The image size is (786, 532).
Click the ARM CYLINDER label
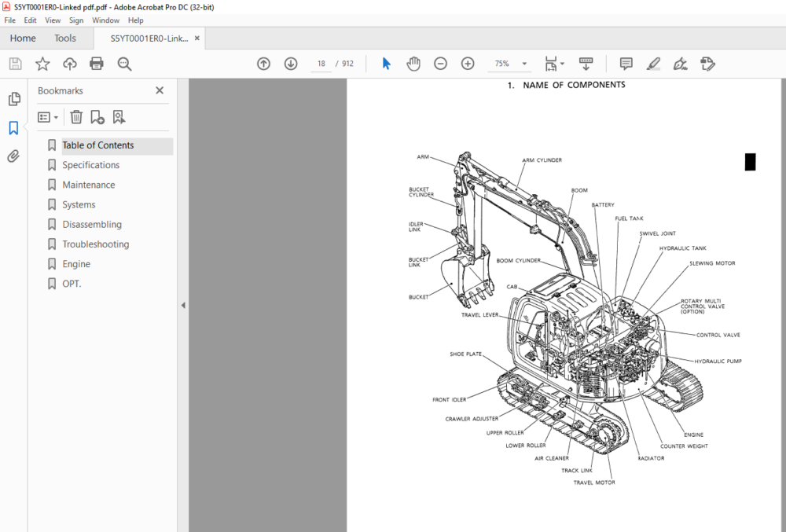tap(542, 160)
